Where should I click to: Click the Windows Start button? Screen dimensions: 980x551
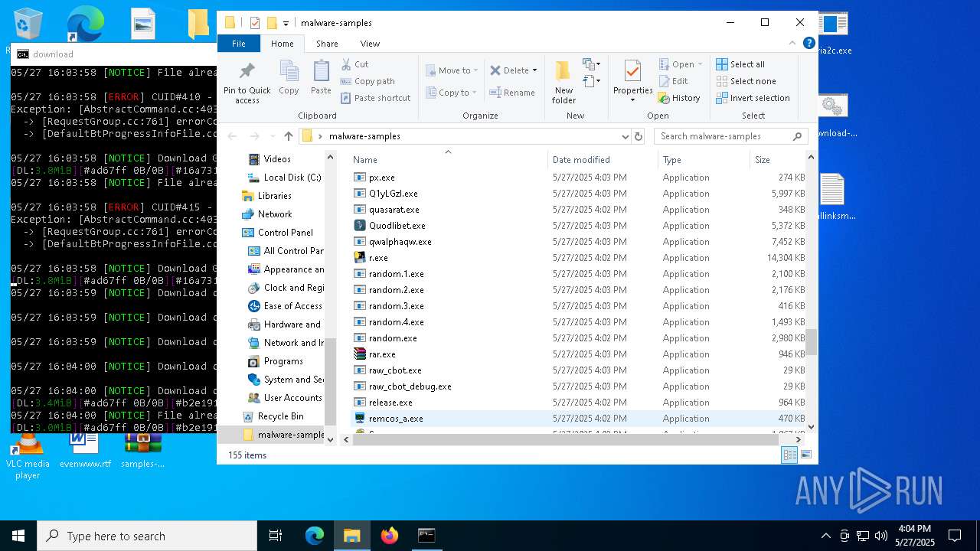pyautogui.click(x=18, y=536)
